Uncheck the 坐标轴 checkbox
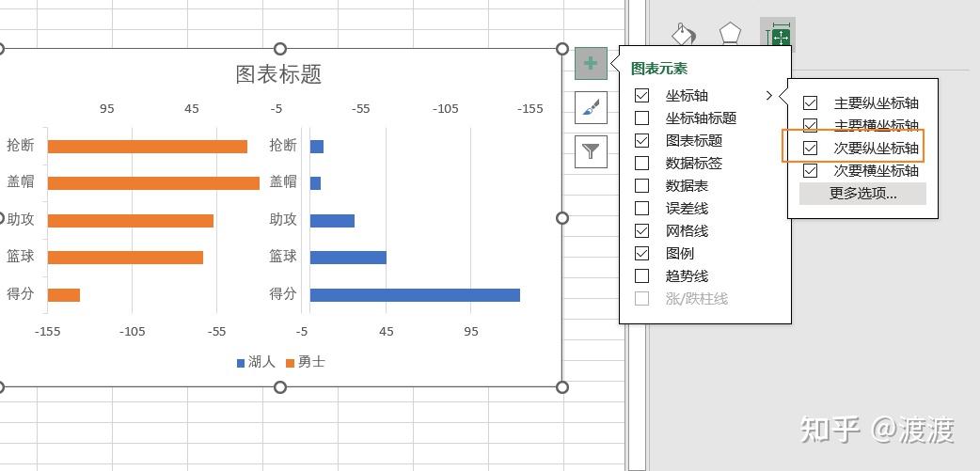This screenshot has width=980, height=471. (x=641, y=96)
